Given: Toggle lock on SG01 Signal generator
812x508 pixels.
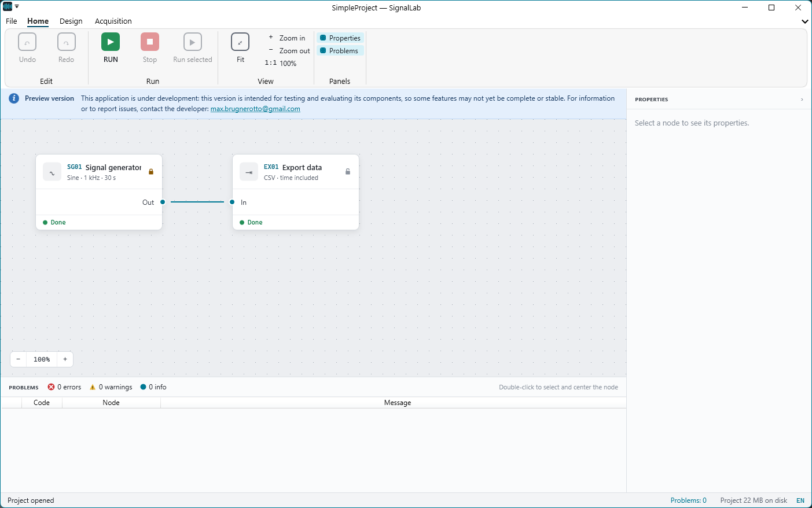Looking at the screenshot, I should pos(151,172).
